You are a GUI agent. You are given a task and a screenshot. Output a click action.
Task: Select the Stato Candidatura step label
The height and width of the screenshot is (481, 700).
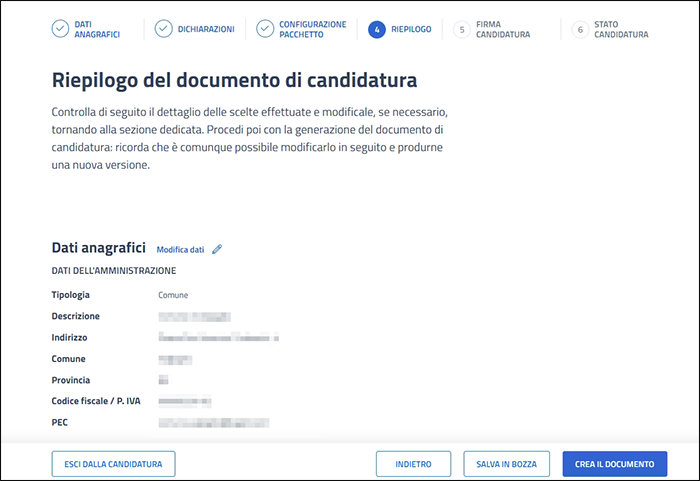(621, 29)
